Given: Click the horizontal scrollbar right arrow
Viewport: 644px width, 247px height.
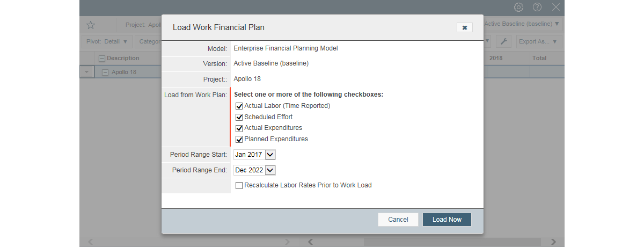Looking at the screenshot, I should (553, 242).
